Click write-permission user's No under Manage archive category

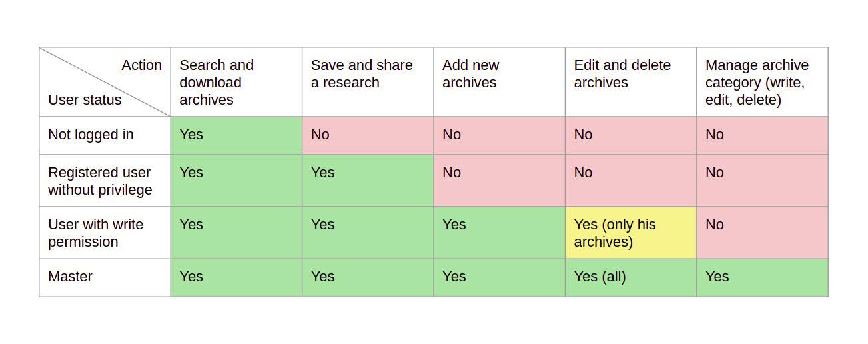[763, 233]
